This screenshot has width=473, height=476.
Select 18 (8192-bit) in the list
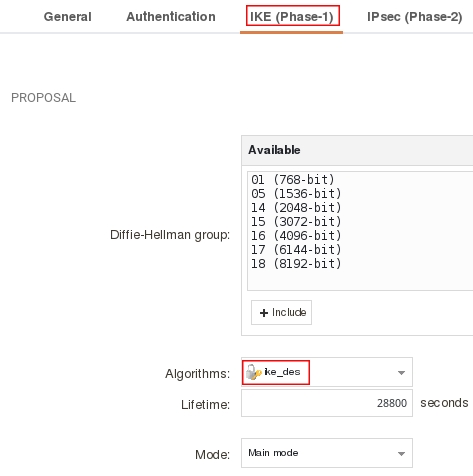(x=296, y=264)
